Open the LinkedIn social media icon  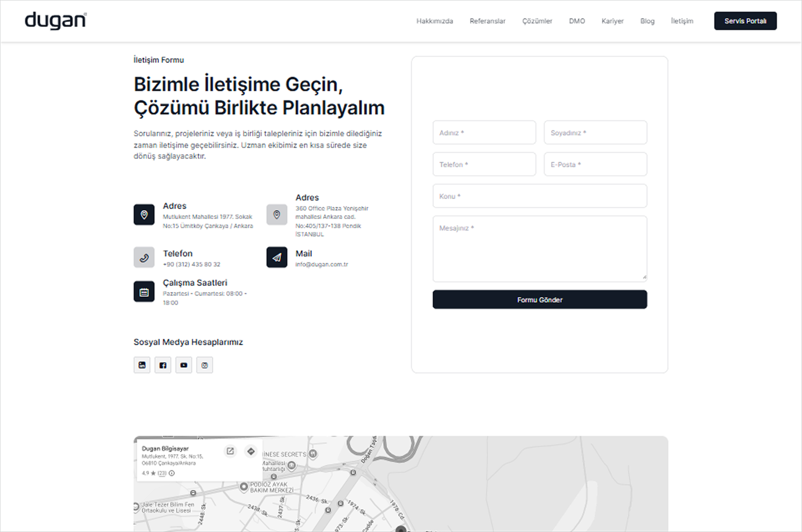point(142,365)
